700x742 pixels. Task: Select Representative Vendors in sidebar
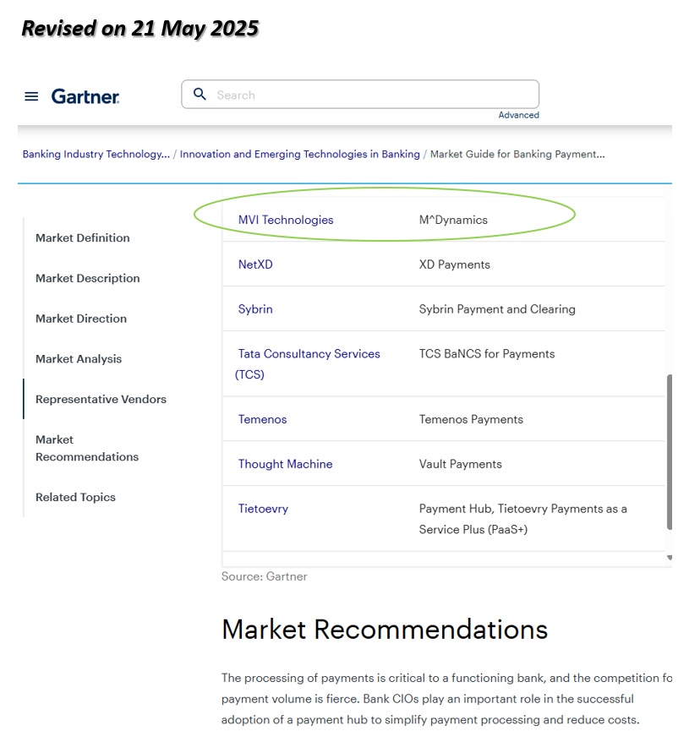pos(101,399)
